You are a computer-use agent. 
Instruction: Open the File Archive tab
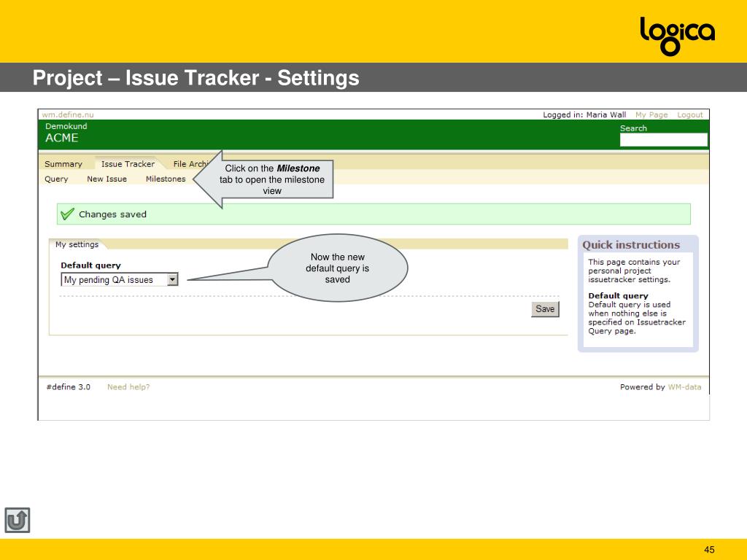coord(191,164)
